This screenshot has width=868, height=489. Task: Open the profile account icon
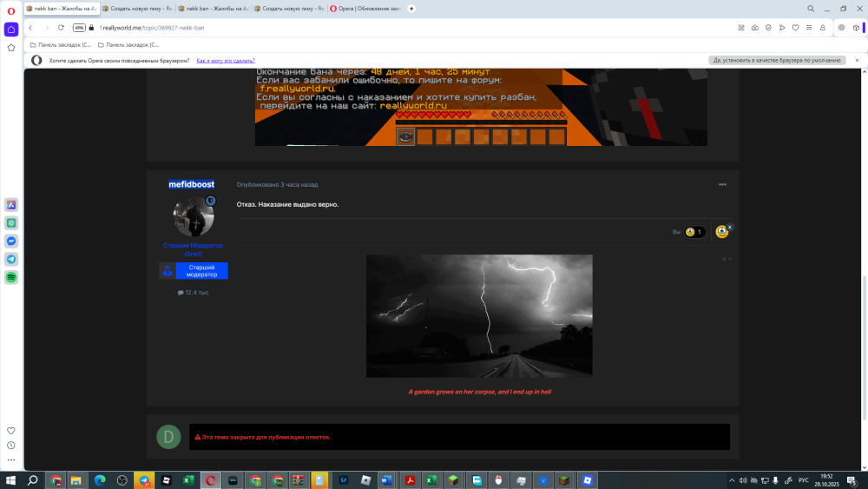pyautogui.click(x=823, y=28)
